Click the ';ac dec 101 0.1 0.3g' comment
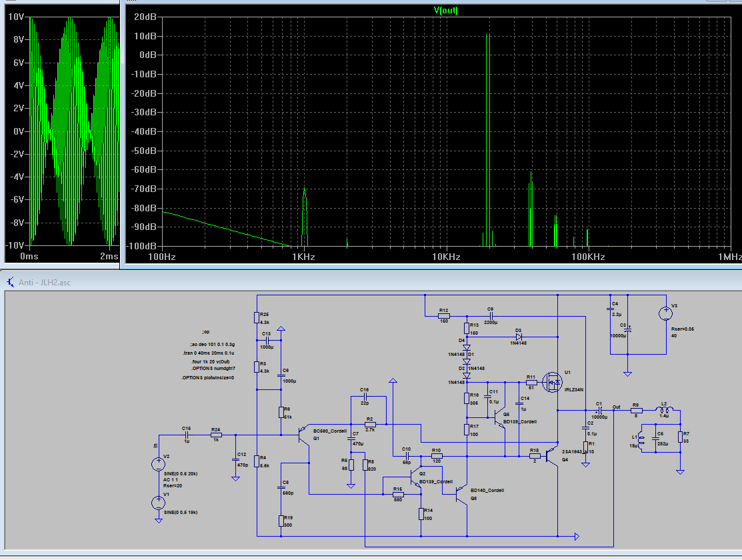Image resolution: width=742 pixels, height=560 pixels. coord(213,345)
